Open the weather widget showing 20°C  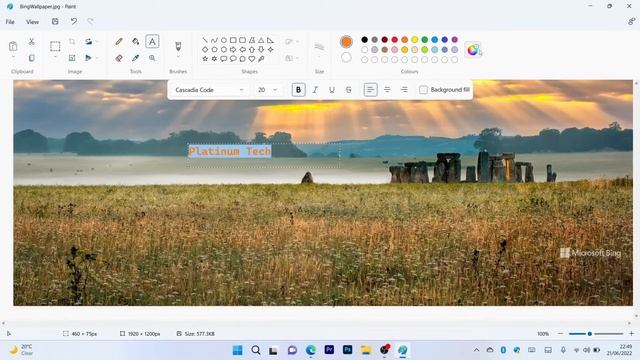click(22, 350)
